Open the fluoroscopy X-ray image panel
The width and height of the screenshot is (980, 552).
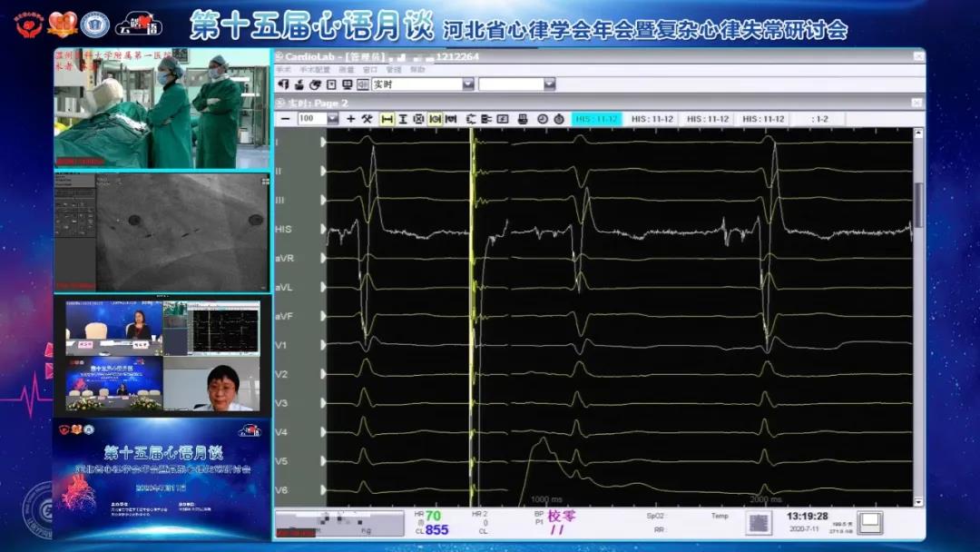pyautogui.click(x=162, y=232)
